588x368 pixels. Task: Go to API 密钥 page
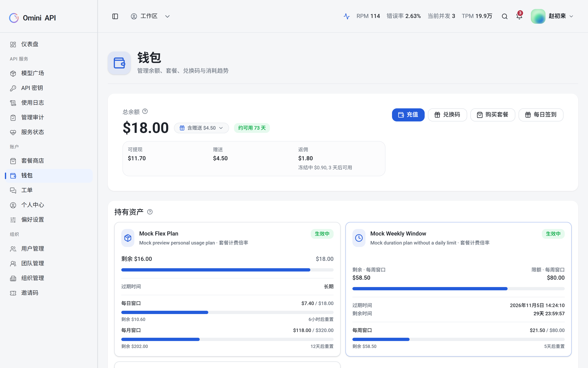(49, 88)
